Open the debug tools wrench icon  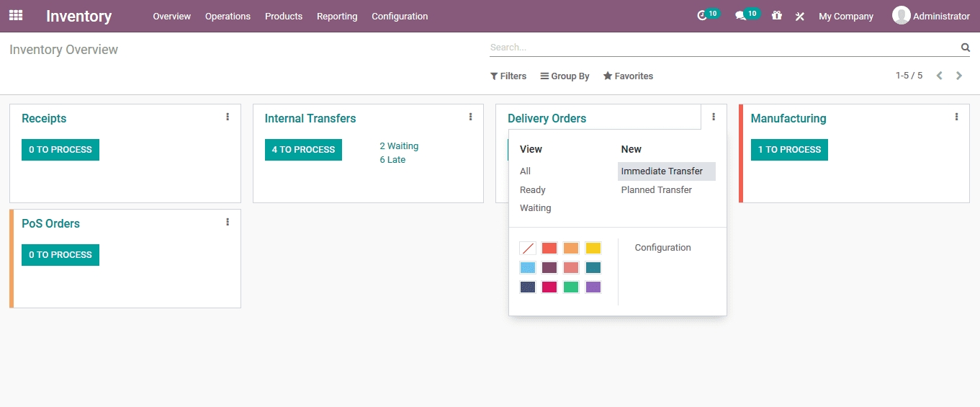tap(799, 16)
